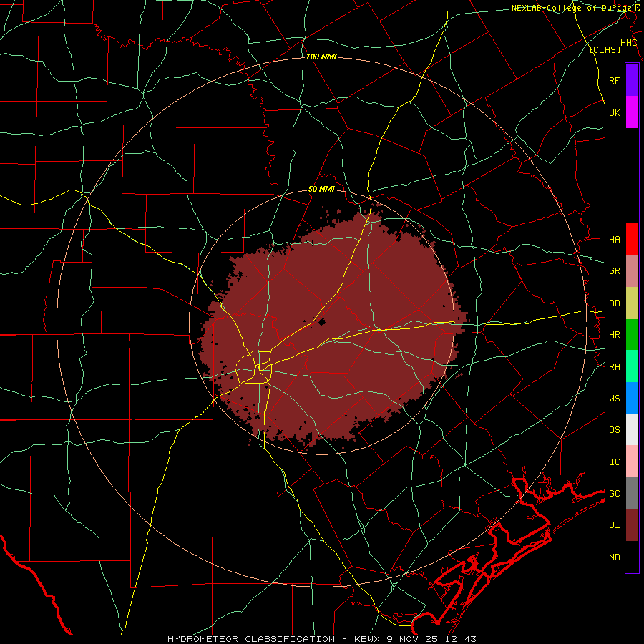The height and width of the screenshot is (644, 644).
Task: Click the RA light green legend swatch
Action: click(x=632, y=366)
